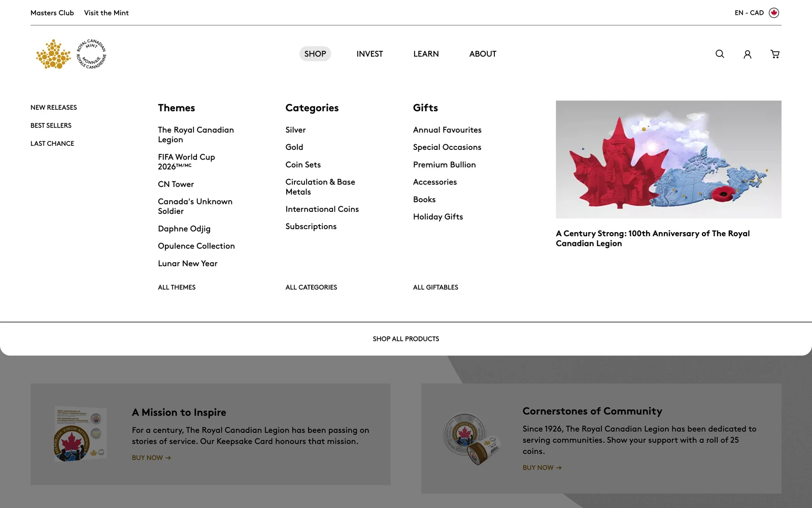Open Coin Sets category
The height and width of the screenshot is (508, 812).
(303, 165)
